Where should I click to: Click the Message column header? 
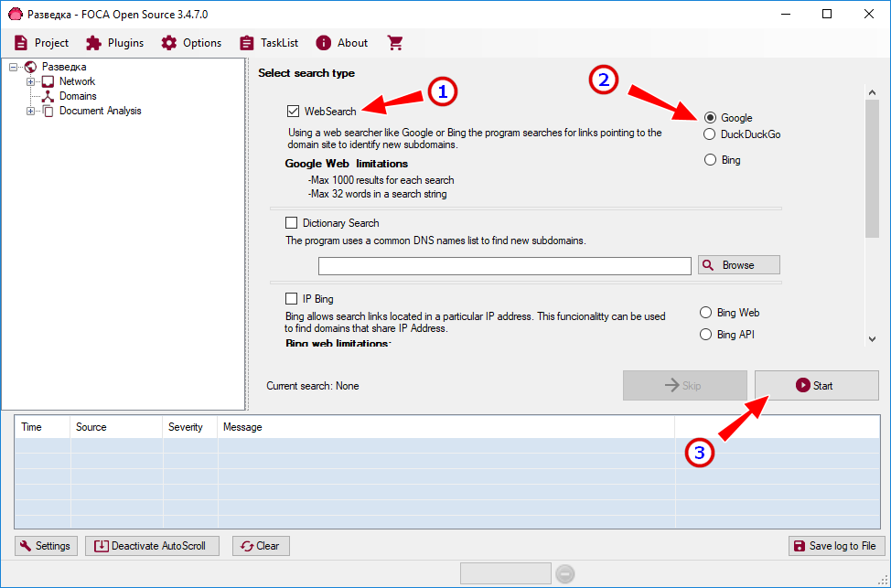point(446,427)
